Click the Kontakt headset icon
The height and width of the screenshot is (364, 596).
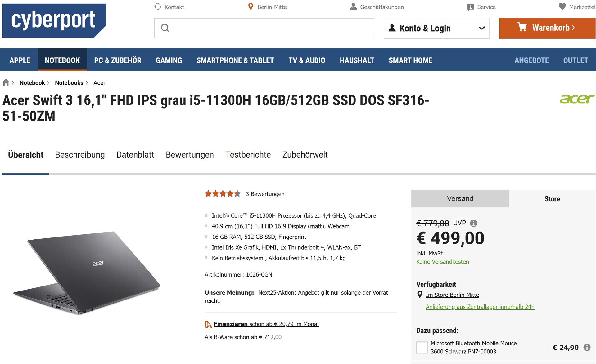(158, 7)
